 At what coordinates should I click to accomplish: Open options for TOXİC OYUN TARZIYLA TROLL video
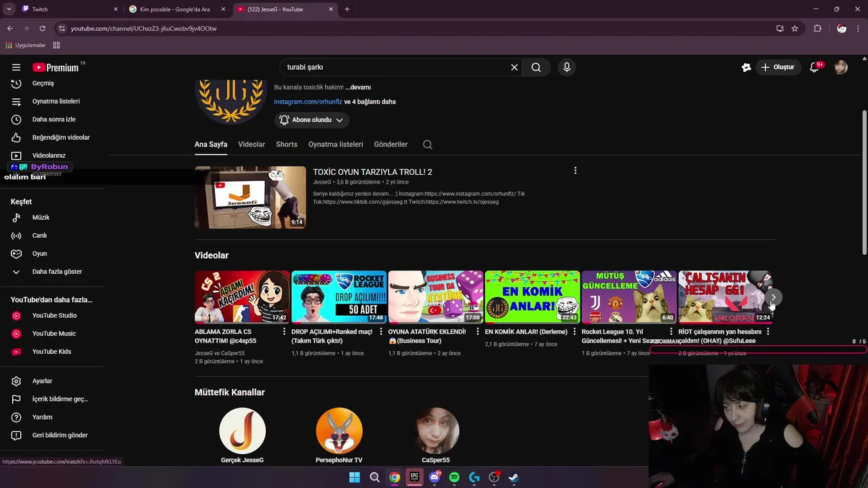tap(575, 171)
